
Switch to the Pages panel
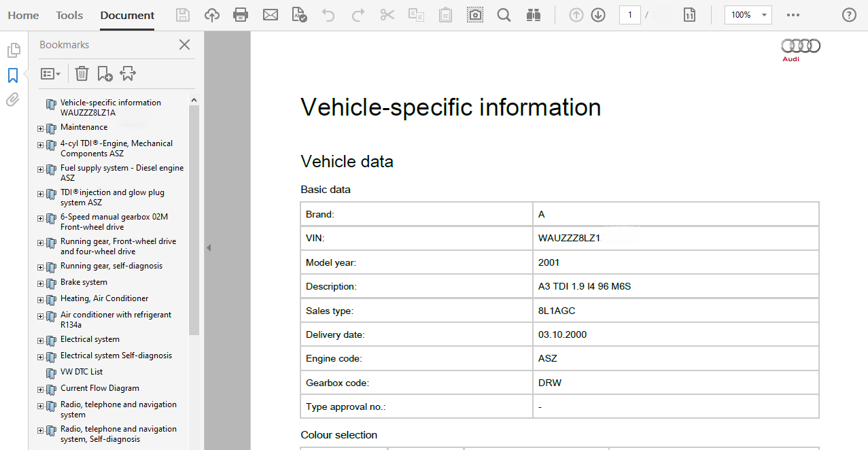13,50
